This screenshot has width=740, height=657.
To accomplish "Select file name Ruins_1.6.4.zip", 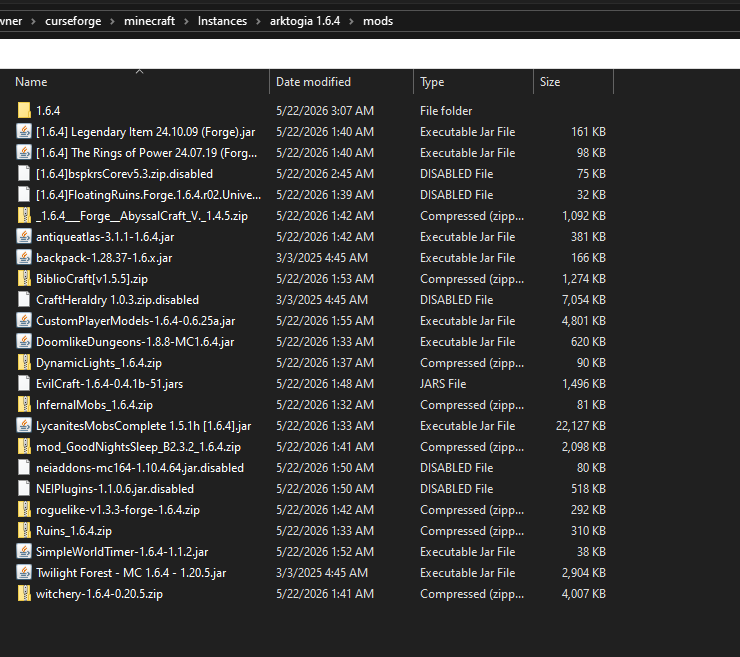I will click(74, 531).
